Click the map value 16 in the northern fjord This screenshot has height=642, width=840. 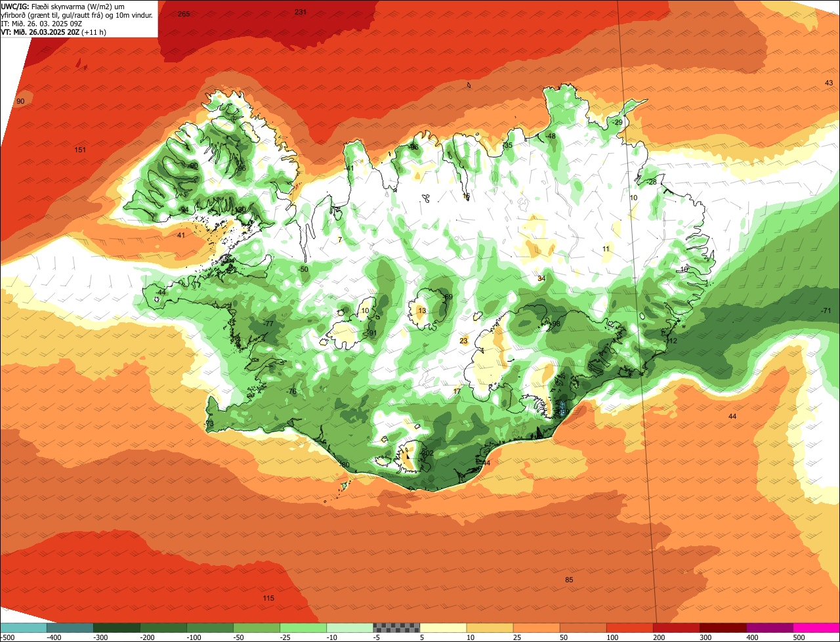(467, 196)
